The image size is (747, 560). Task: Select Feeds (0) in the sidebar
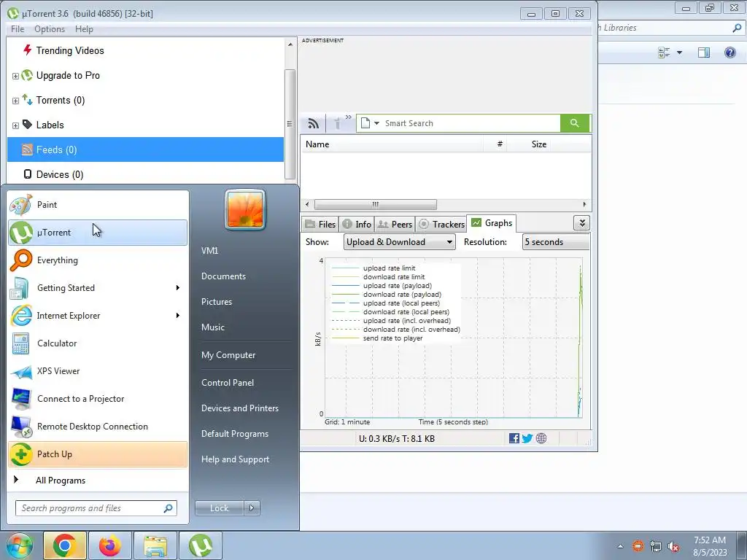145,149
